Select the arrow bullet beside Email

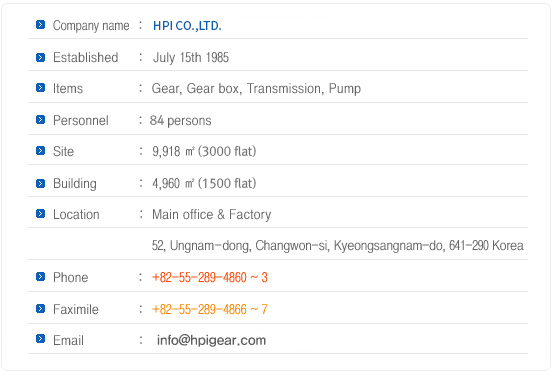point(40,339)
